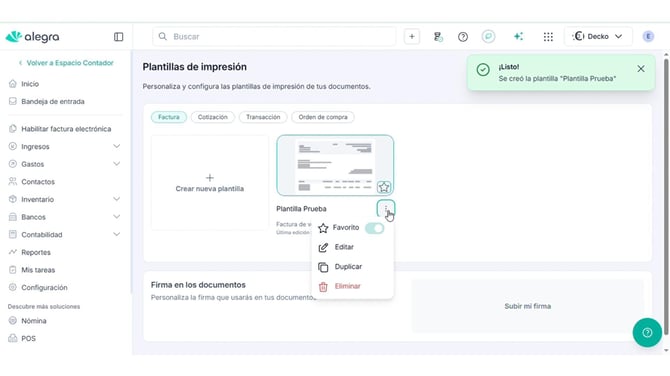The width and height of the screenshot is (670, 376).
Task: Open the cash register icon in top bar
Action: (438, 37)
